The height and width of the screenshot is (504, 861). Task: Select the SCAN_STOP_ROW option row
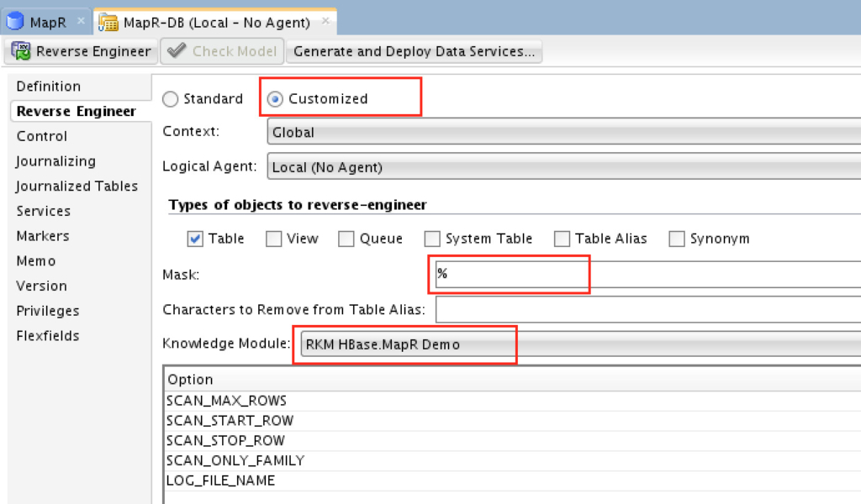coord(513,440)
